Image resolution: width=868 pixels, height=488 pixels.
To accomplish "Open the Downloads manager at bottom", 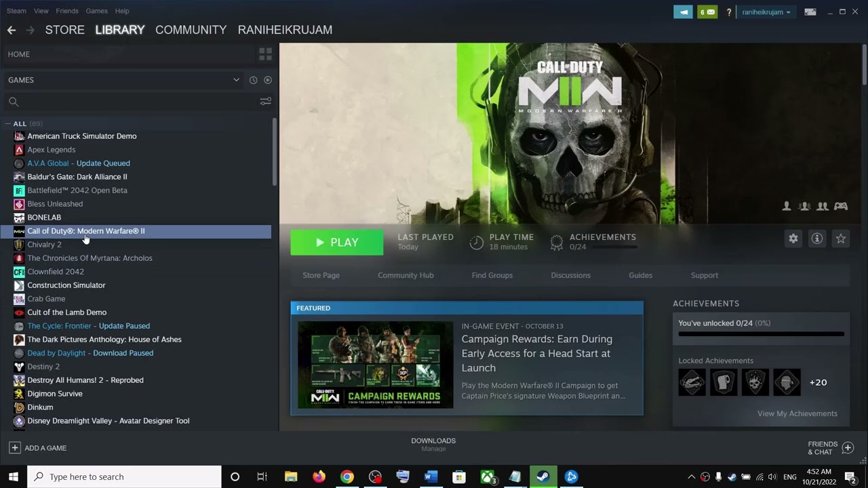I will click(x=433, y=444).
